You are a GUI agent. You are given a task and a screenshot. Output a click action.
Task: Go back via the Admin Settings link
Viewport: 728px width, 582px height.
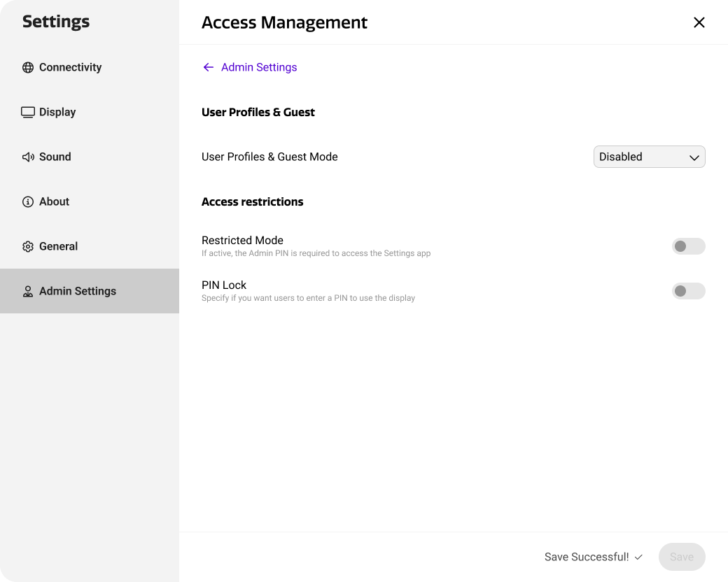pos(259,67)
